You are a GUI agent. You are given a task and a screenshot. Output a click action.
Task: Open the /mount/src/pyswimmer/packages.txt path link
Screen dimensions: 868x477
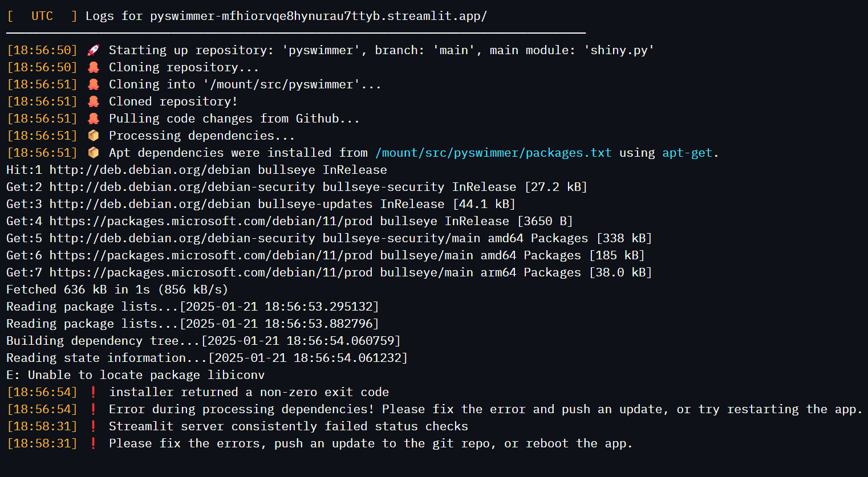493,153
